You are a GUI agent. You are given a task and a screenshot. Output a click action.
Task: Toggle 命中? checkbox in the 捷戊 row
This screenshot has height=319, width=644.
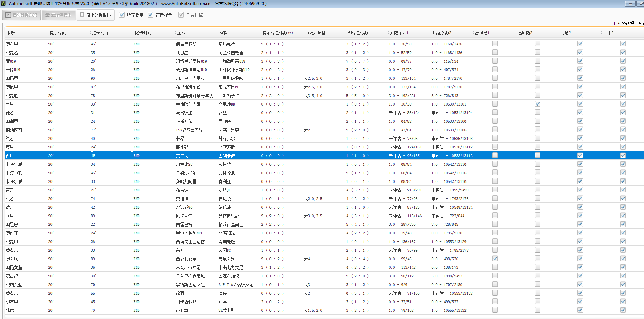point(623,310)
